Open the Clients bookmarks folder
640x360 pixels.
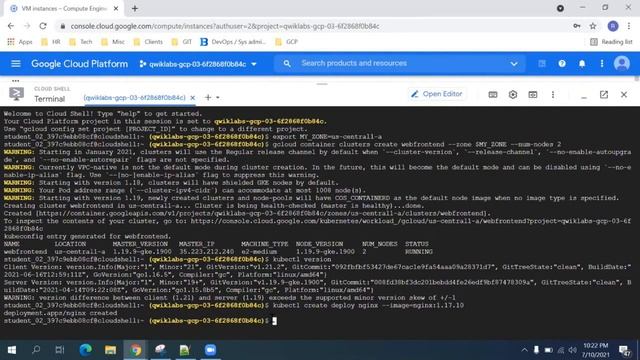point(148,42)
